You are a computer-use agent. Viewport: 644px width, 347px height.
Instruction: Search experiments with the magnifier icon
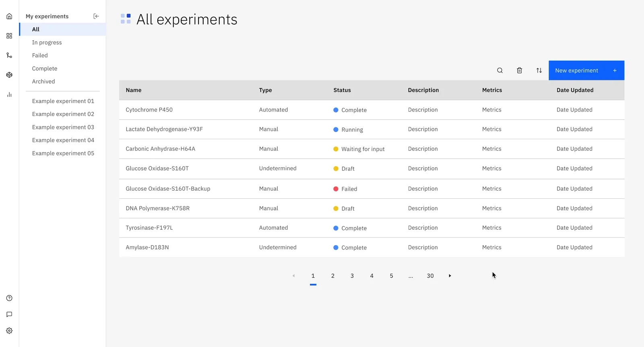[500, 71]
